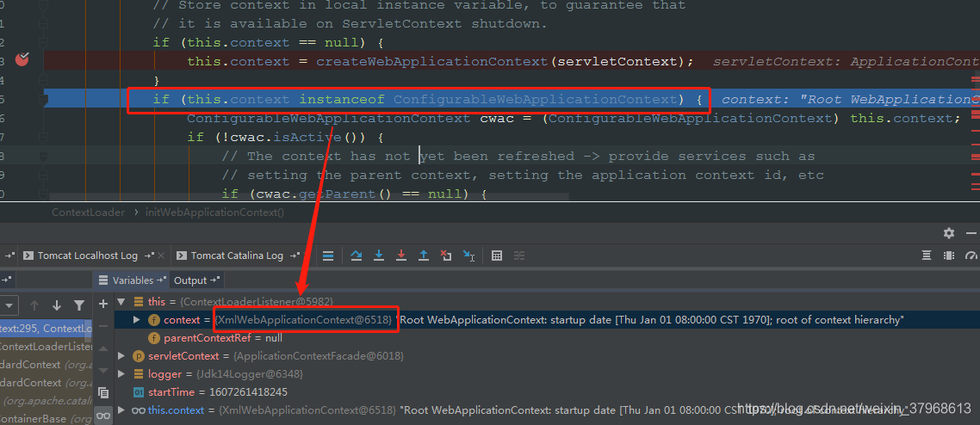The height and width of the screenshot is (425, 980).
Task: Click the Run to Cursor icon
Action: (468, 256)
